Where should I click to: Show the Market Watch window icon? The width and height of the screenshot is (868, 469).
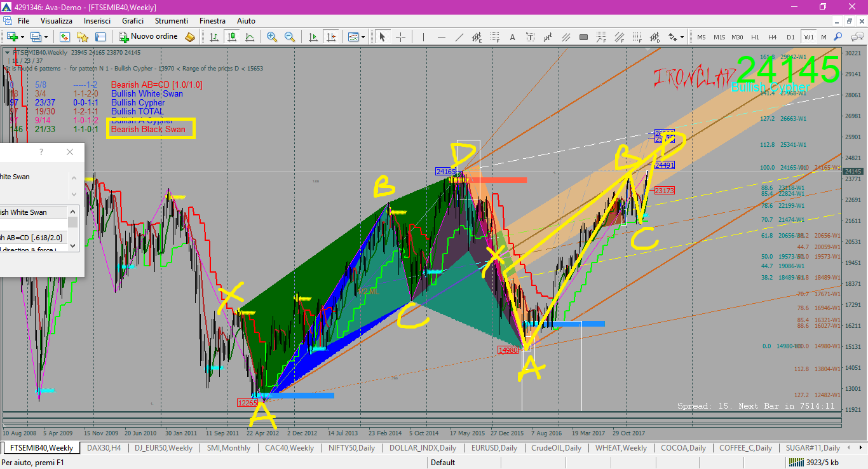65,37
